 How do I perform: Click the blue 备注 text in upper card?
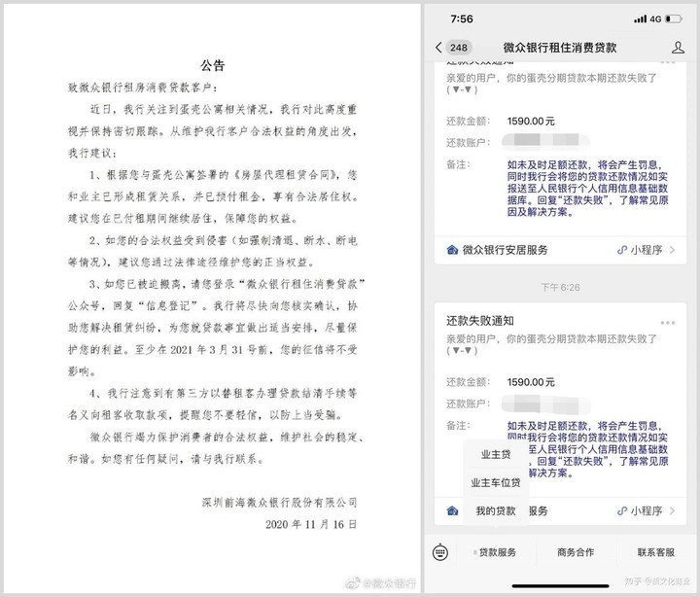click(x=587, y=188)
